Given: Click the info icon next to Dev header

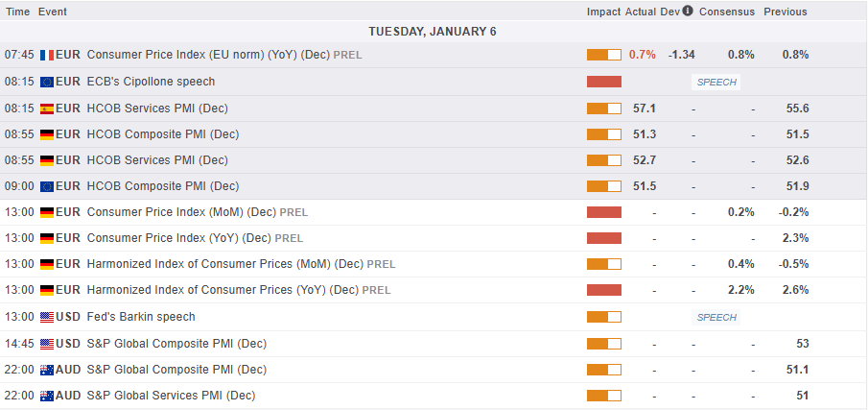Looking at the screenshot, I should click(x=687, y=12).
